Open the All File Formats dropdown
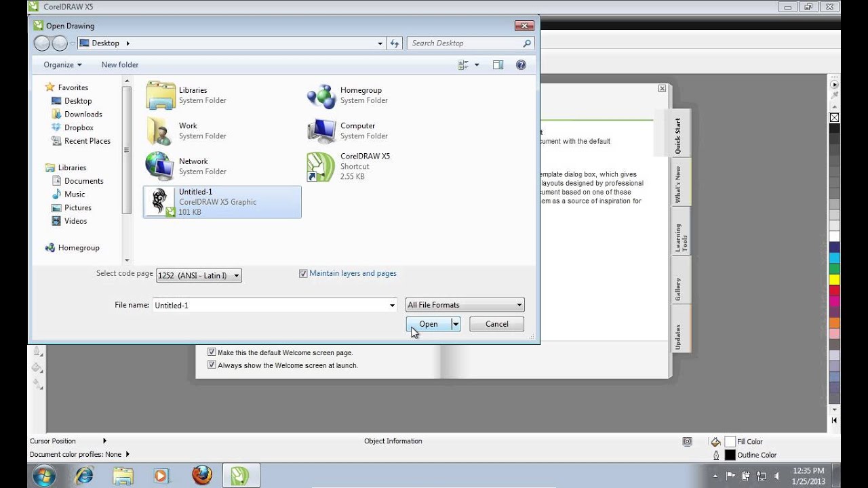Image resolution: width=868 pixels, height=488 pixels. (x=465, y=305)
